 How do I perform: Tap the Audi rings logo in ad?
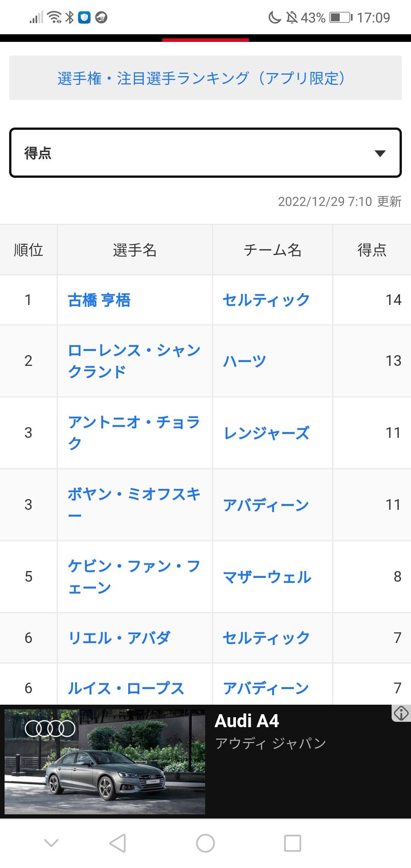[x=50, y=729]
